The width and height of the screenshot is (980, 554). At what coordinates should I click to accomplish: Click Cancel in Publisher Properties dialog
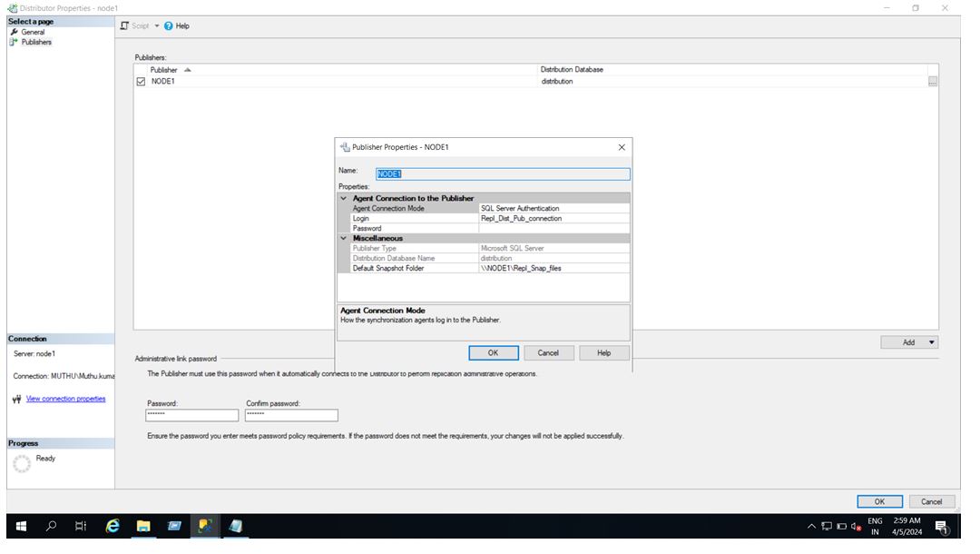tap(548, 353)
